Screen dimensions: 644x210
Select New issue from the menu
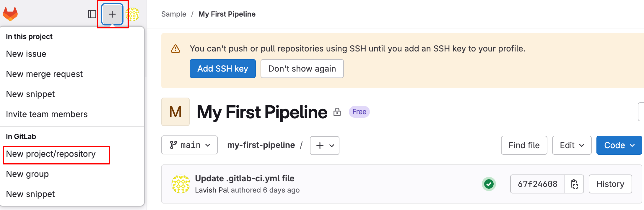click(26, 54)
